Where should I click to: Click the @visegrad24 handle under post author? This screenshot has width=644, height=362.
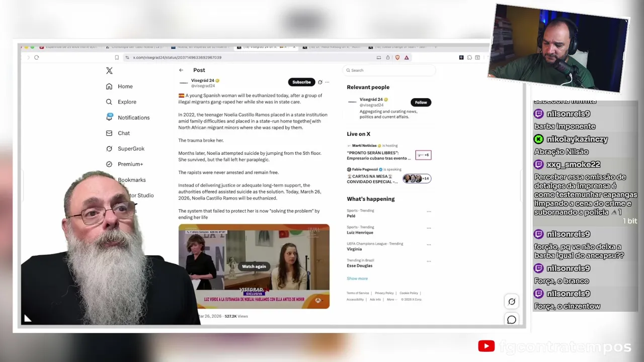click(203, 86)
